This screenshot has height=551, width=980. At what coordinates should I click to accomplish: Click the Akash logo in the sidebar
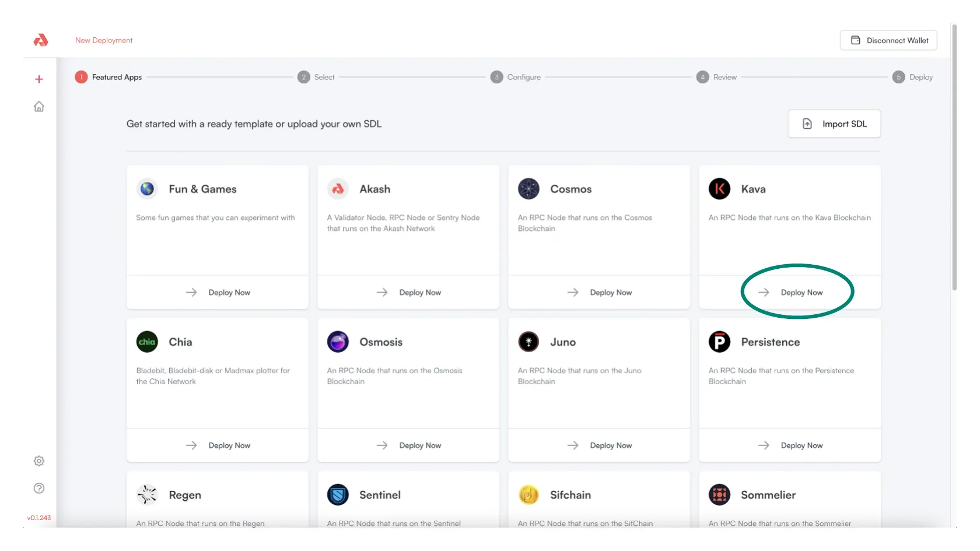tap(40, 40)
